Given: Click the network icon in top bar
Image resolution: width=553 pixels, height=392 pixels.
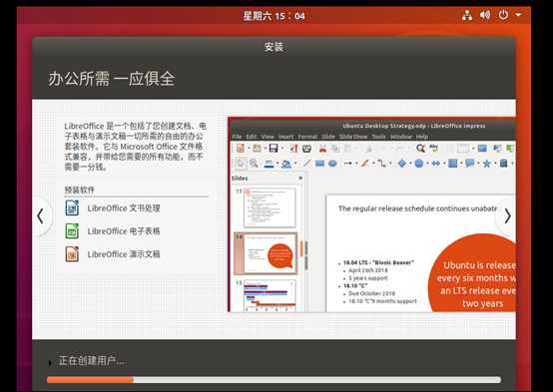Looking at the screenshot, I should tap(467, 15).
